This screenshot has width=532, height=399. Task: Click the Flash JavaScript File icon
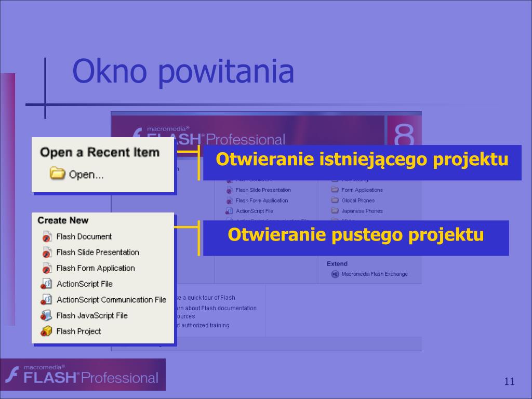tap(46, 315)
